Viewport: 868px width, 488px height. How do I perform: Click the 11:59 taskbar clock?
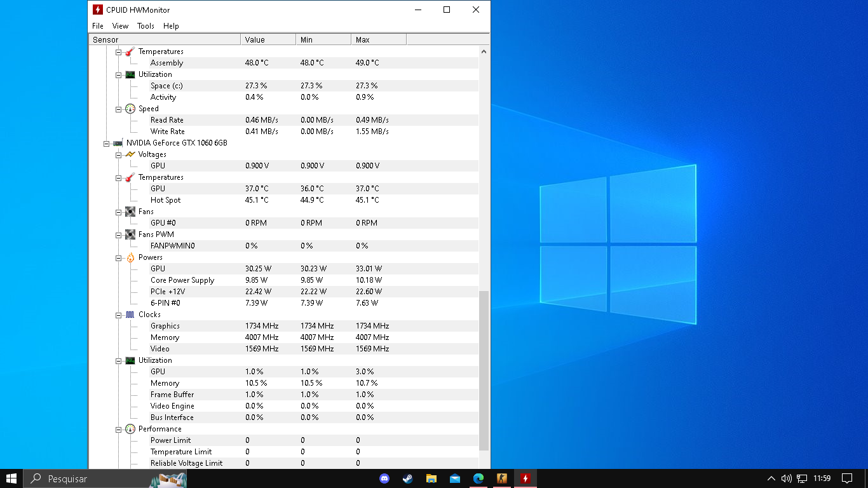pyautogui.click(x=822, y=478)
